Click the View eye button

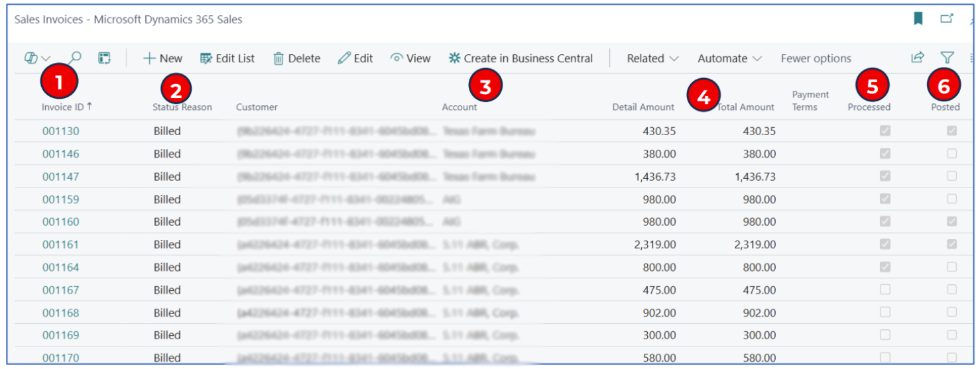pyautogui.click(x=410, y=58)
